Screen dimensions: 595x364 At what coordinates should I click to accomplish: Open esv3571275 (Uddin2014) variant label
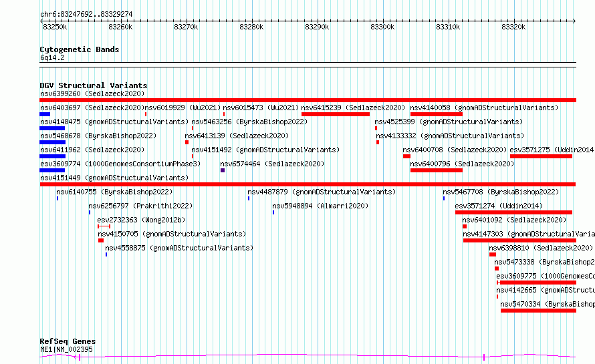click(x=552, y=150)
